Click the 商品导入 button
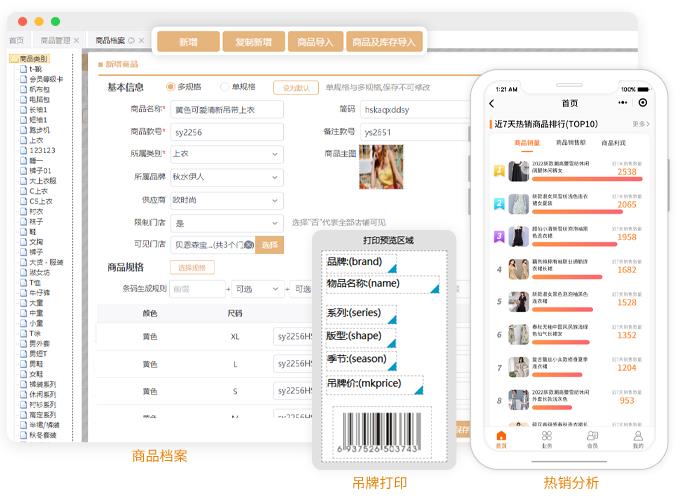 point(315,42)
